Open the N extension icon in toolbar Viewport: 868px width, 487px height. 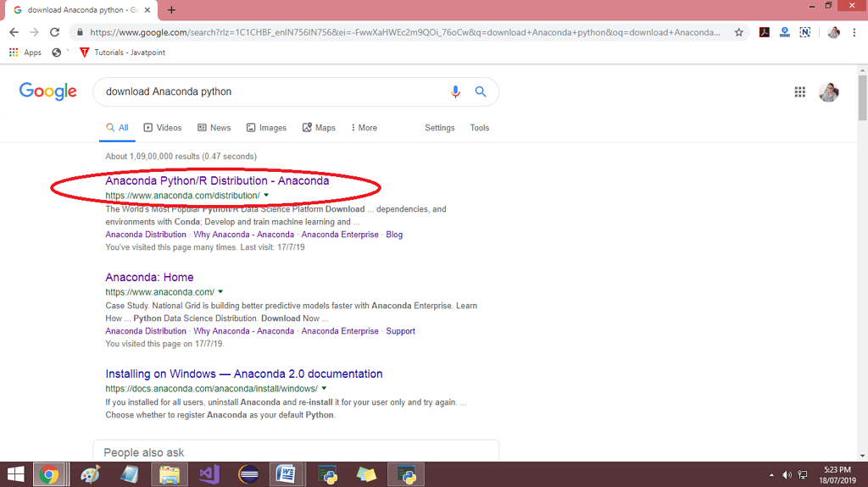coord(805,33)
